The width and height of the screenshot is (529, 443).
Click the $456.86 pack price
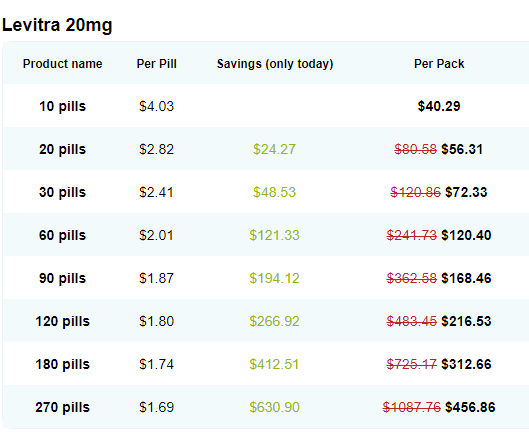(x=470, y=407)
